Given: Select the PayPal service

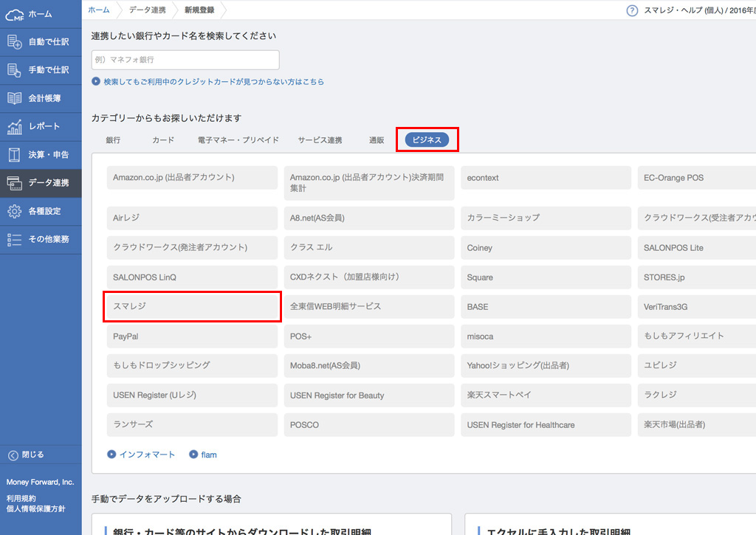Looking at the screenshot, I should coord(193,336).
